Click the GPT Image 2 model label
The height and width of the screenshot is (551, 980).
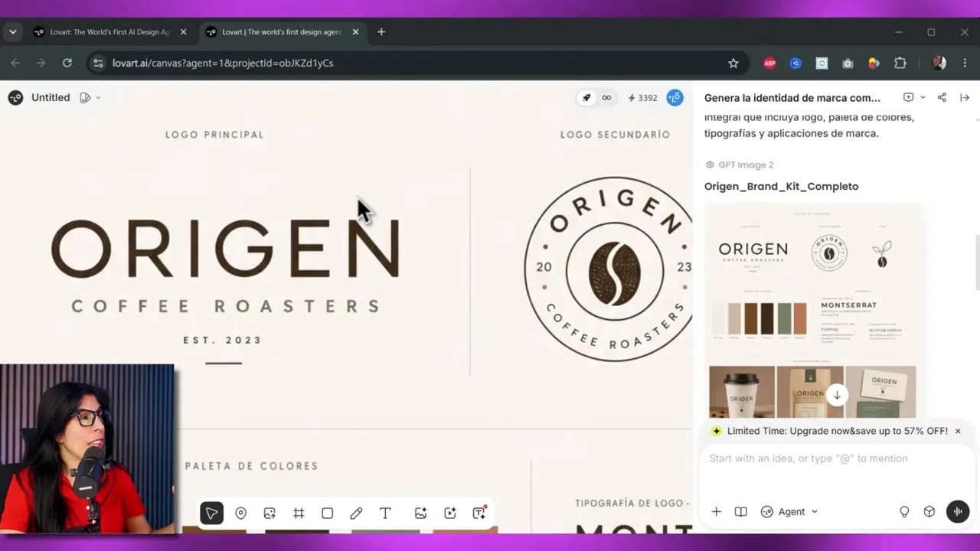point(740,165)
